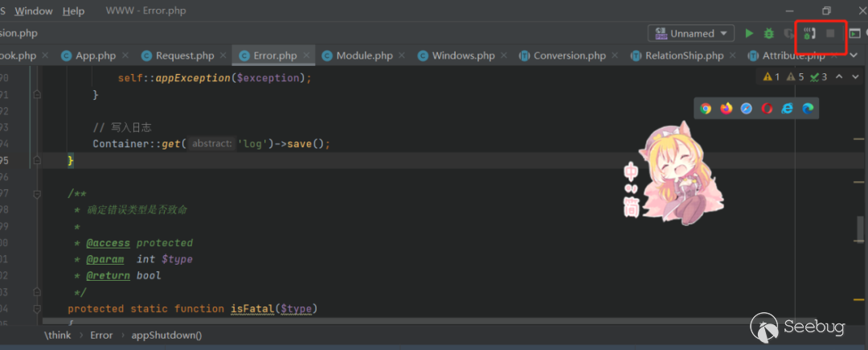Toggle listening for PHP debug connections

tap(809, 34)
